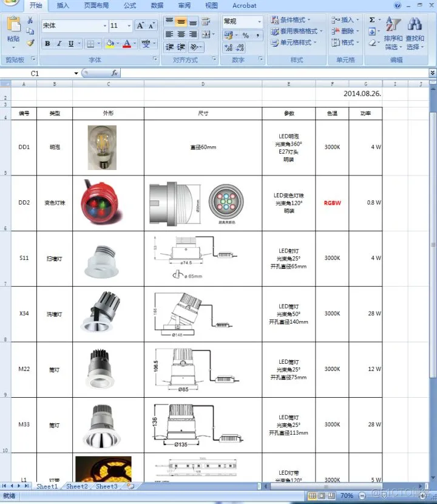Switch to the 公式 ribbon tab

(130, 5)
